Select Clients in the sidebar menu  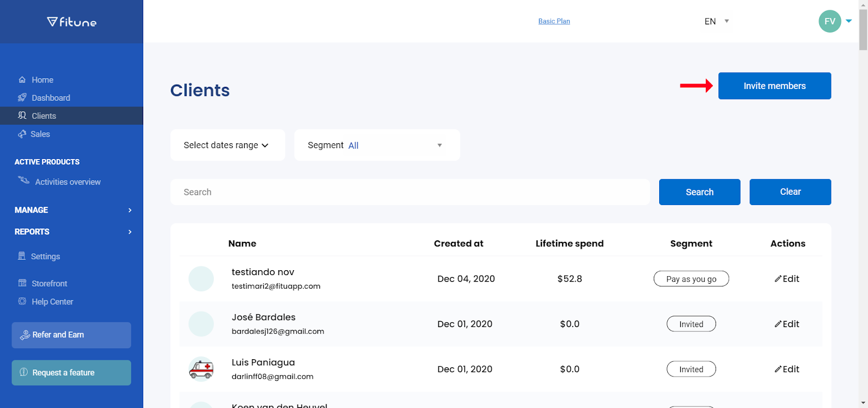[x=44, y=116]
